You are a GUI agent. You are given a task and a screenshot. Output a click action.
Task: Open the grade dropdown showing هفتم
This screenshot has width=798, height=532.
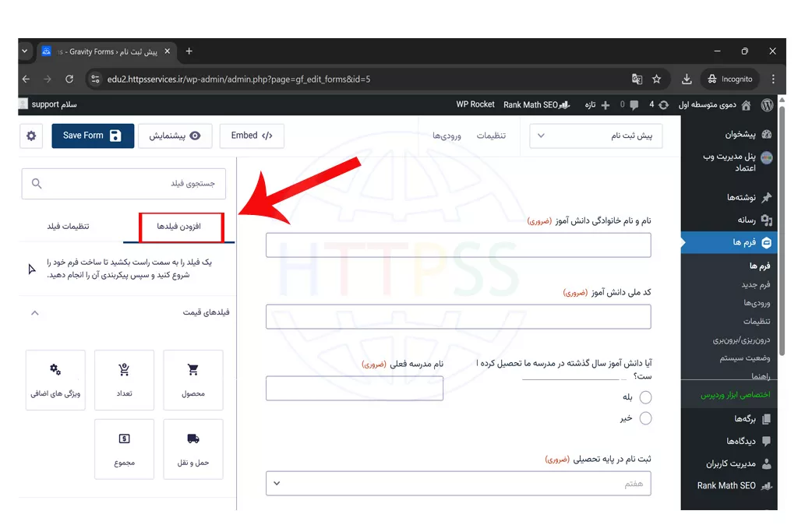point(458,484)
